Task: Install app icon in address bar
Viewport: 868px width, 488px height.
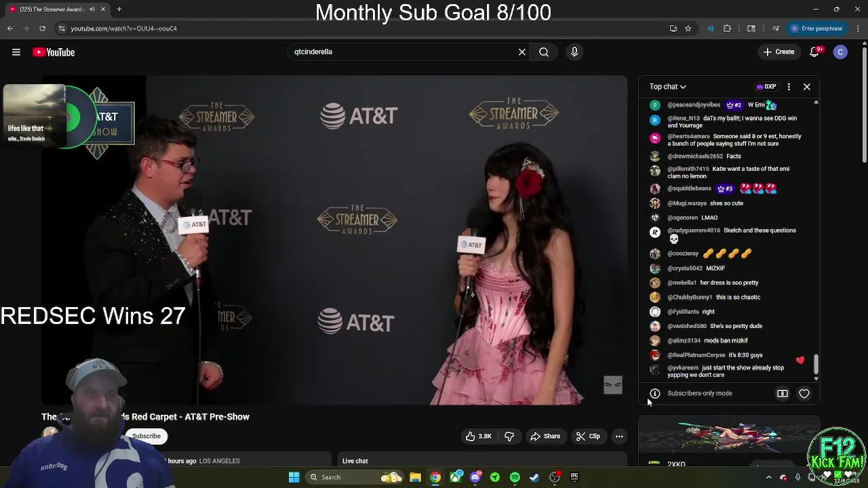Action: (x=673, y=28)
